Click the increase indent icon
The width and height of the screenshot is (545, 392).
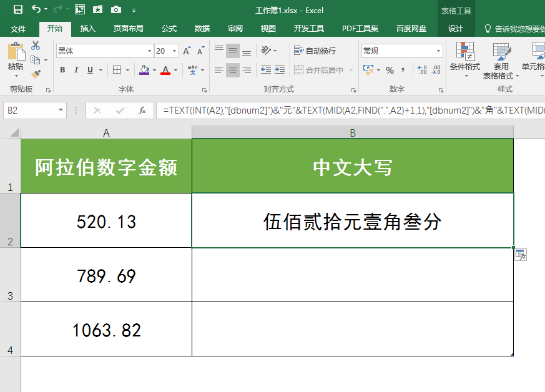click(x=280, y=70)
